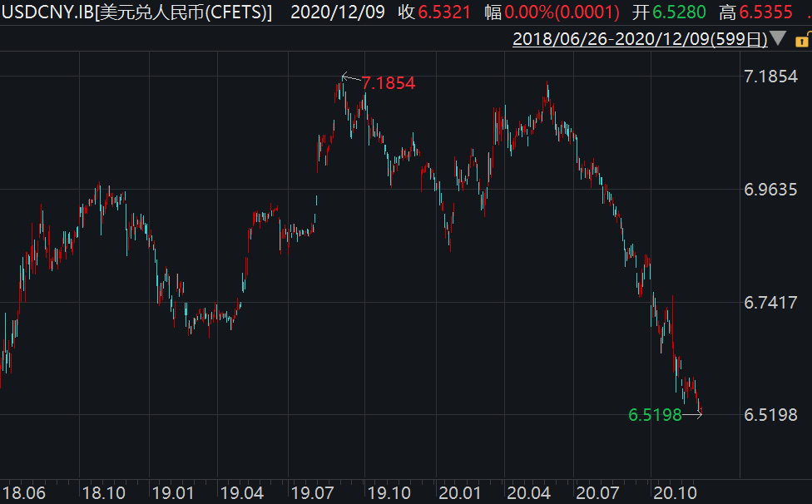Open the date range dropdown triangle
The width and height of the screenshot is (812, 504).
tap(779, 38)
